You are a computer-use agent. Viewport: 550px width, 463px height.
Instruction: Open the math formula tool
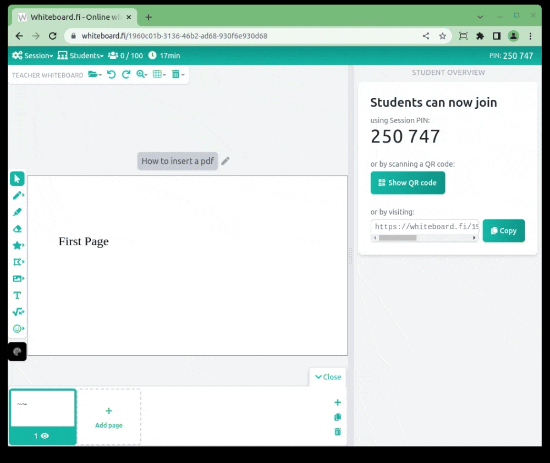coord(18,312)
